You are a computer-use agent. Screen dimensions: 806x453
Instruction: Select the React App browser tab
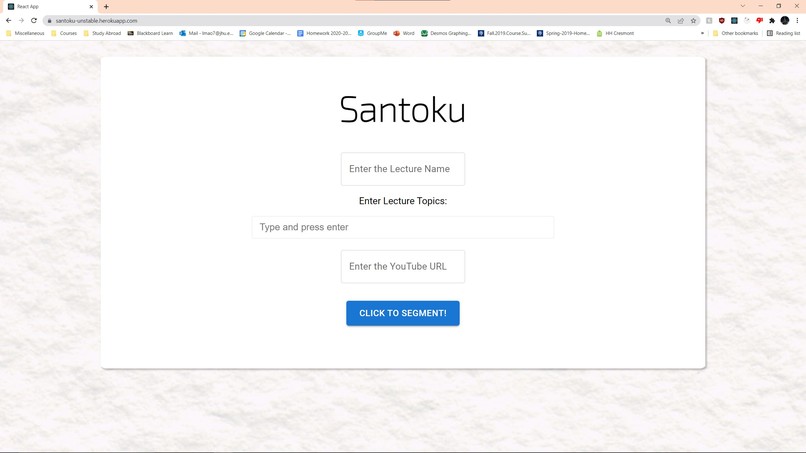click(x=50, y=7)
